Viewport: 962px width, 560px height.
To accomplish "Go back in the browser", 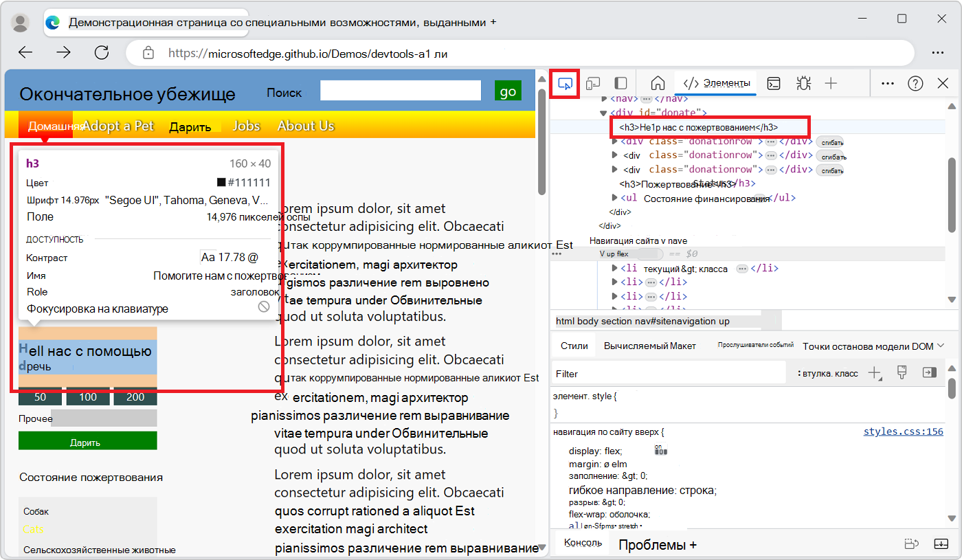I will coord(25,53).
